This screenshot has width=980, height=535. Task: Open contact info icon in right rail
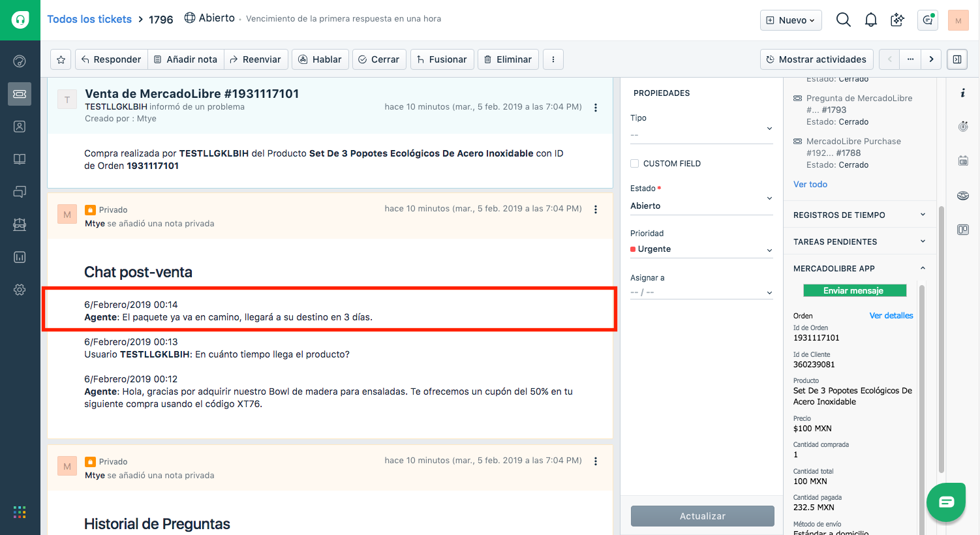(963, 93)
